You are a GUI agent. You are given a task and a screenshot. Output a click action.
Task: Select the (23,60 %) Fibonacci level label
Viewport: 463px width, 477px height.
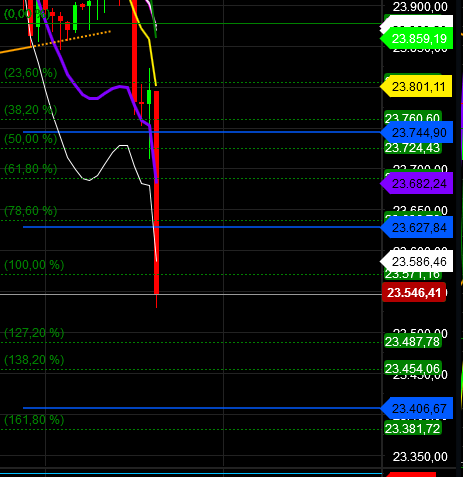click(x=31, y=73)
